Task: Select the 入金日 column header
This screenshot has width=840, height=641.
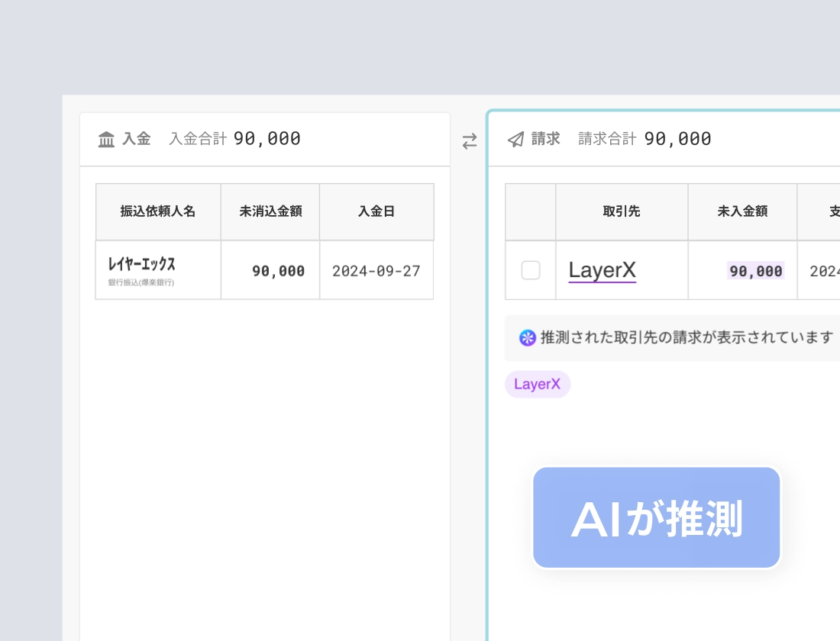Action: pos(376,211)
